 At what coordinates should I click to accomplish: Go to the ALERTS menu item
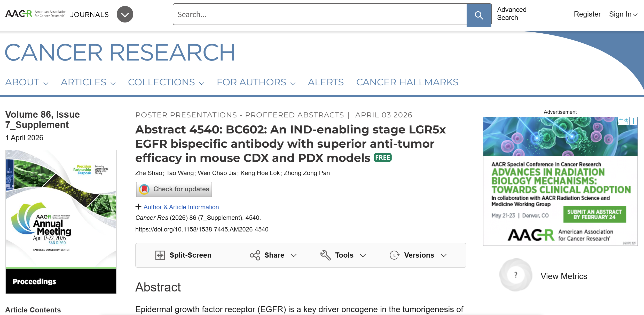pos(326,82)
